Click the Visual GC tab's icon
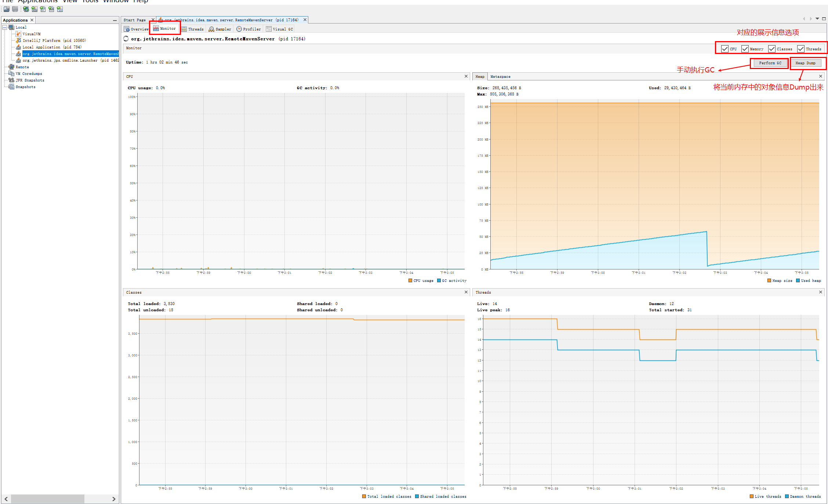 (269, 29)
